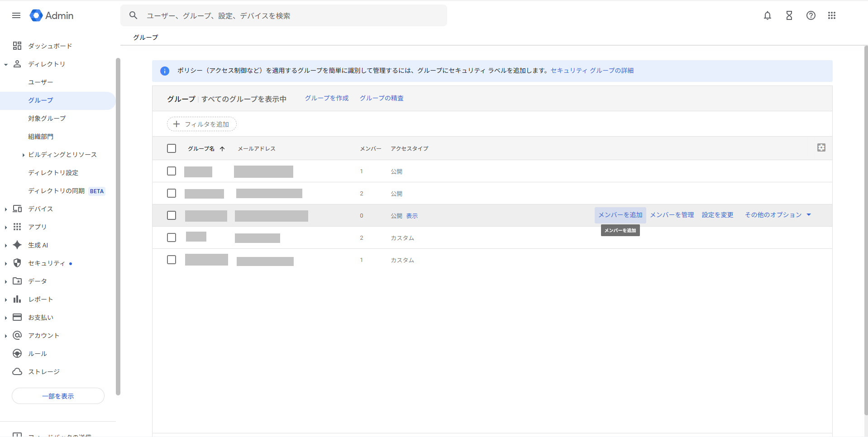The width and height of the screenshot is (868, 437).
Task: Click グループの精査 link
Action: point(382,98)
